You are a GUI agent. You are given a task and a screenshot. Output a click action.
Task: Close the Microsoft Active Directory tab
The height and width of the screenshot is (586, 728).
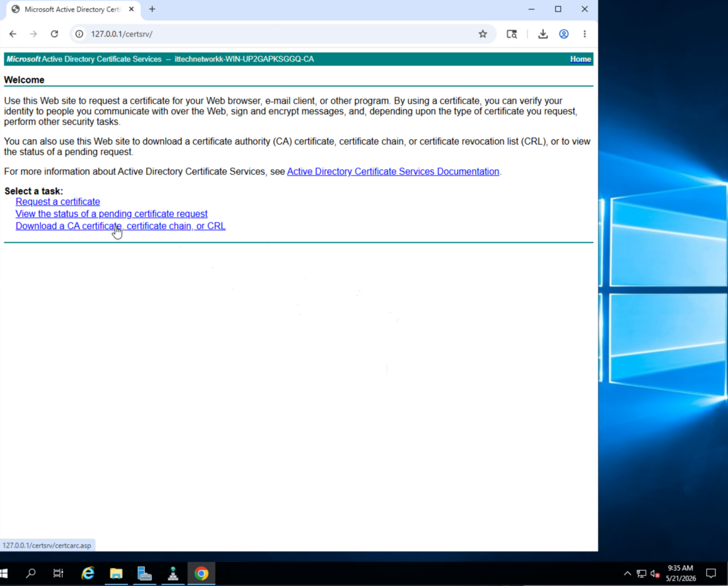pos(131,9)
